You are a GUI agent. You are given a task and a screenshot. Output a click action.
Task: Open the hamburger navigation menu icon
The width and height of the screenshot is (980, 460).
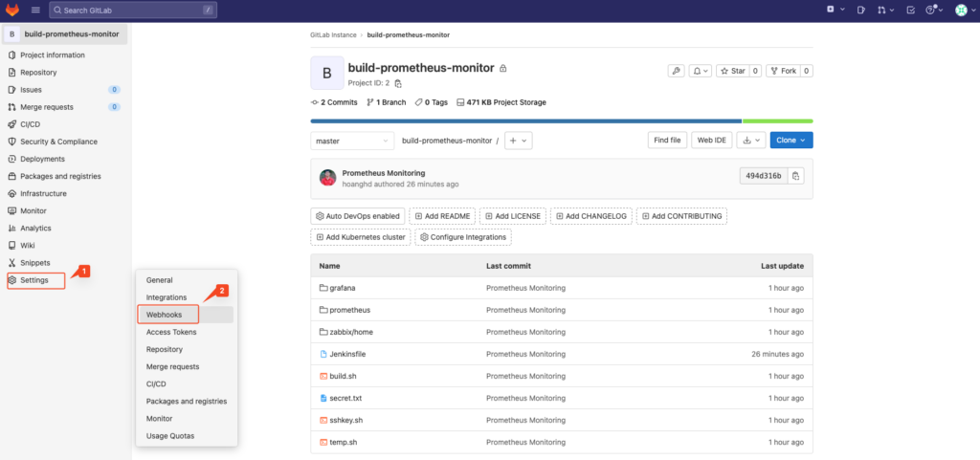pyautogui.click(x=35, y=10)
